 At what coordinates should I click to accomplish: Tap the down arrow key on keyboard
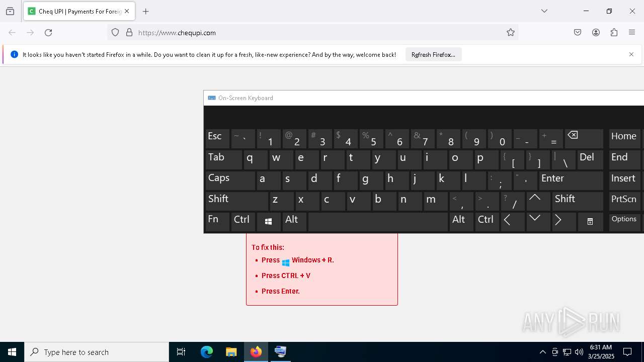coord(538,222)
